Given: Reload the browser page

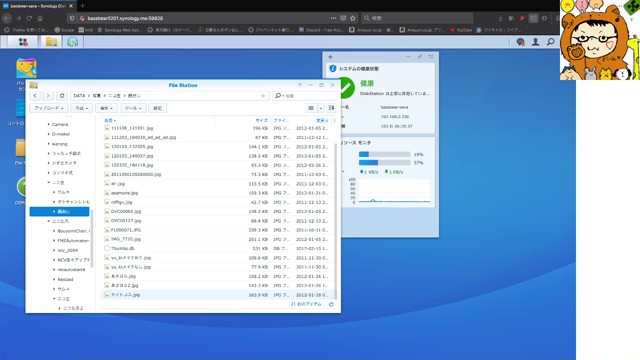Looking at the screenshot, I should click(29, 18).
